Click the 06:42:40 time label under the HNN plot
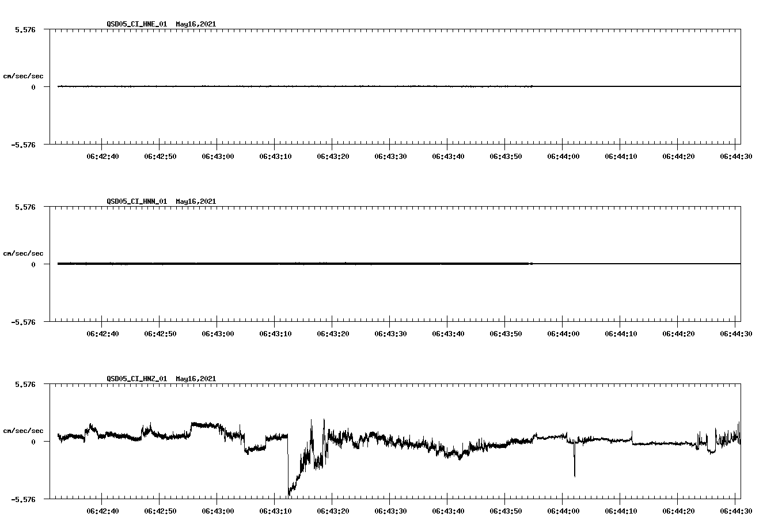 (103, 333)
